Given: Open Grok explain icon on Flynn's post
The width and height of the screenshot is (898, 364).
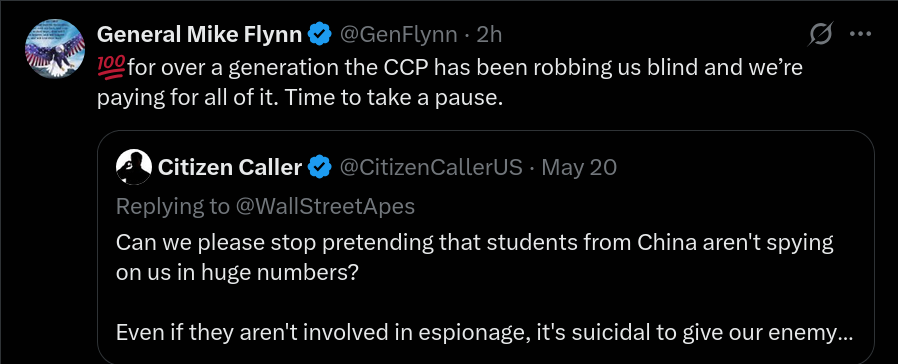Looking at the screenshot, I should [820, 35].
